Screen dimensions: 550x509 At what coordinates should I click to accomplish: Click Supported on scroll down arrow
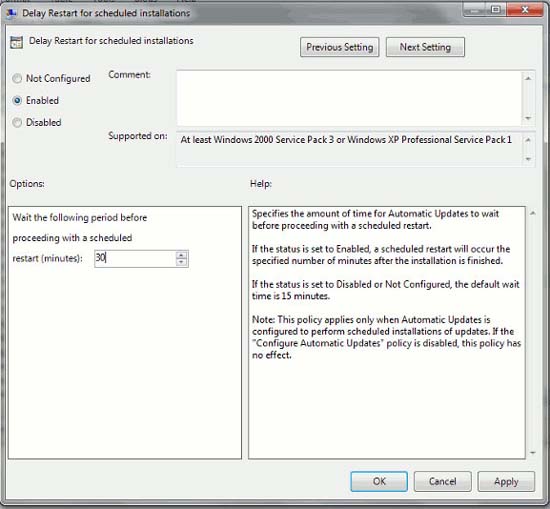528,159
